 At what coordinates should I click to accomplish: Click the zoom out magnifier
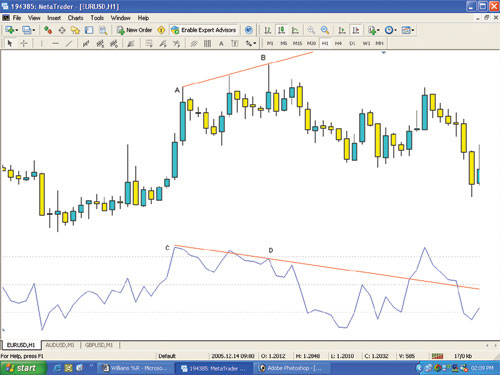point(325,30)
